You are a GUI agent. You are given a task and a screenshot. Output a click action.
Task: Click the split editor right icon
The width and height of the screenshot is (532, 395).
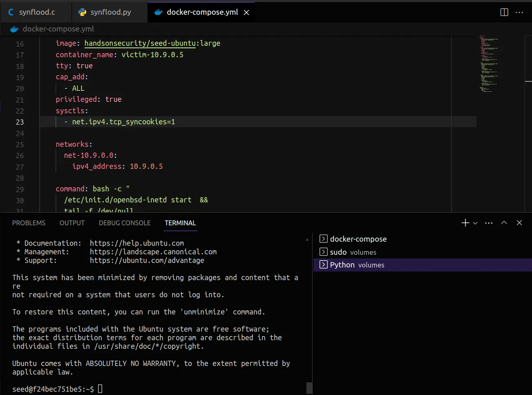504,12
